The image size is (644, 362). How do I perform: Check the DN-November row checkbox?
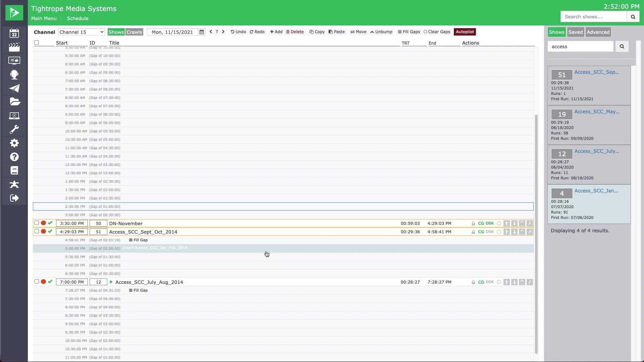(x=37, y=223)
